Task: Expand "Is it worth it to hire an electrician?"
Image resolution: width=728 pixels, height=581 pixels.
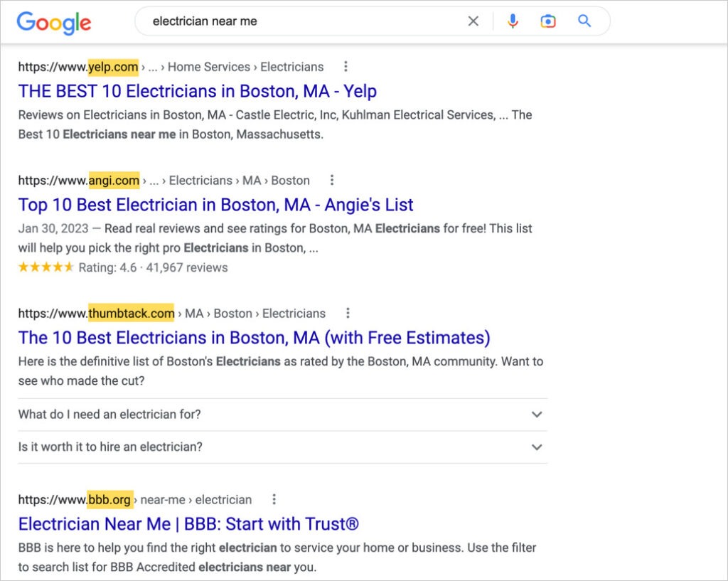Action: coord(537,447)
